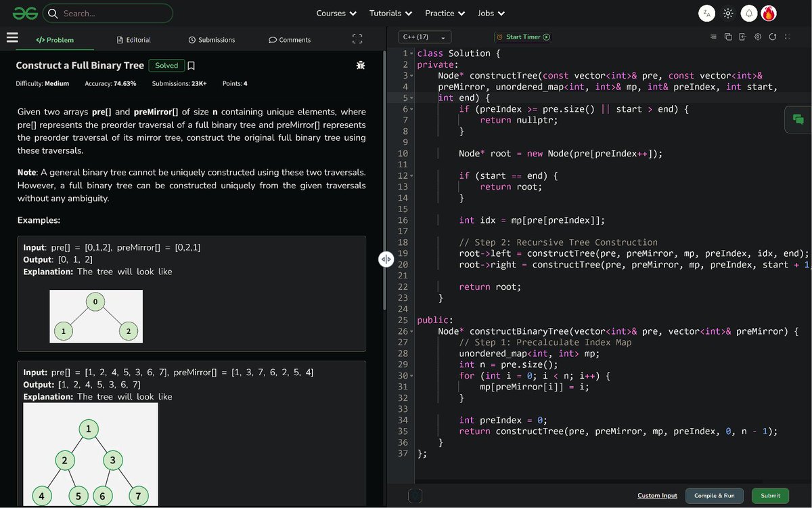This screenshot has width=812, height=508.
Task: Open the profile streak flame avatar
Action: (x=769, y=13)
